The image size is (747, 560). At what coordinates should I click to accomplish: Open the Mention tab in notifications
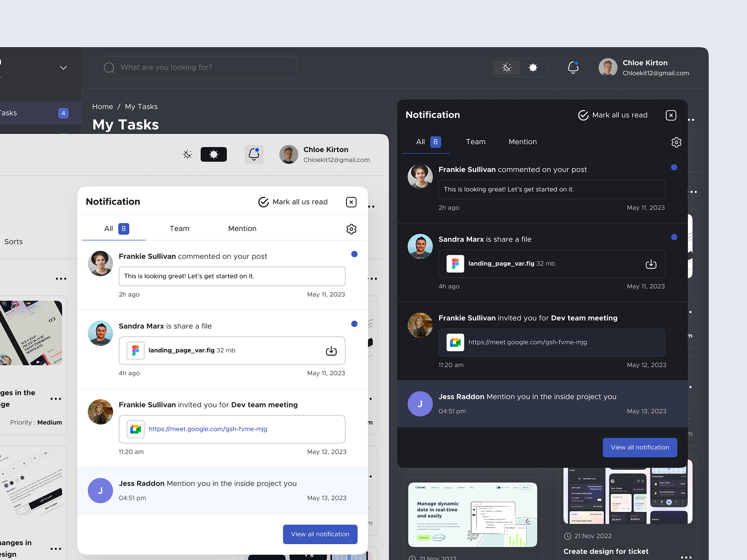tap(242, 229)
